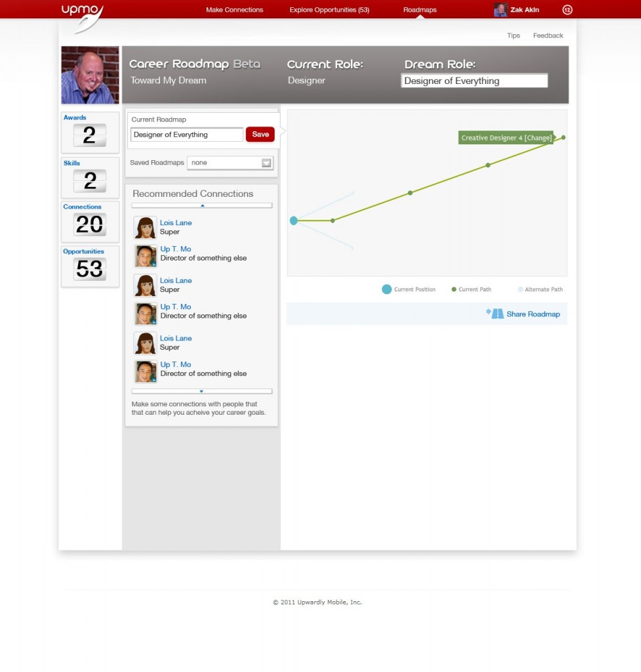Screen dimensions: 641x672
Task: Click the blue current position node on chart
Action: (293, 220)
